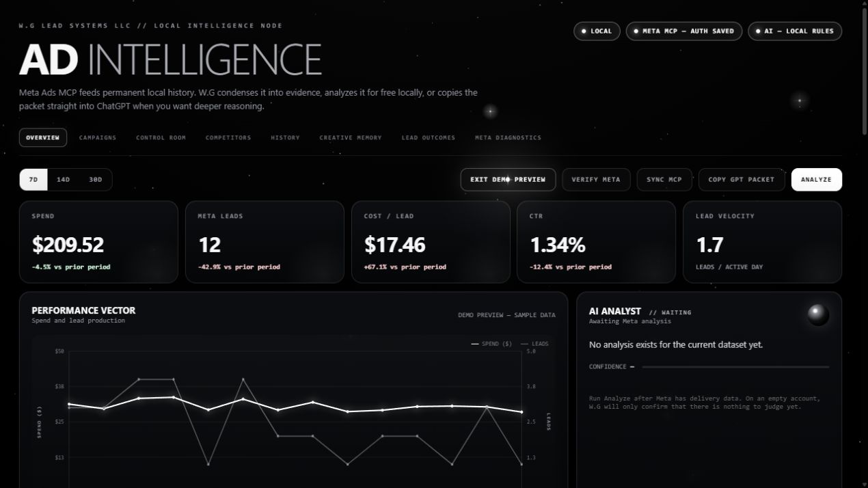Click the AI ANALYST heading
This screenshot has height=488, width=868.
coord(615,311)
